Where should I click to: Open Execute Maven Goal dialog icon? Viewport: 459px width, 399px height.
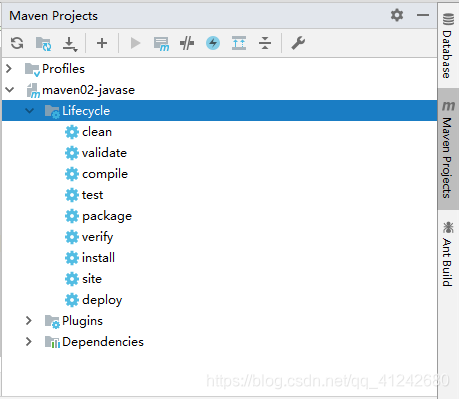tap(161, 44)
